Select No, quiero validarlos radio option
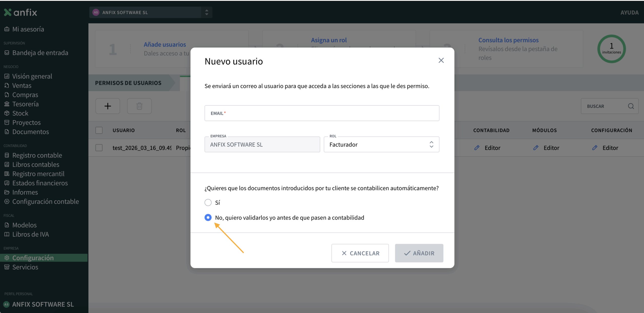The image size is (644, 313). (x=208, y=218)
